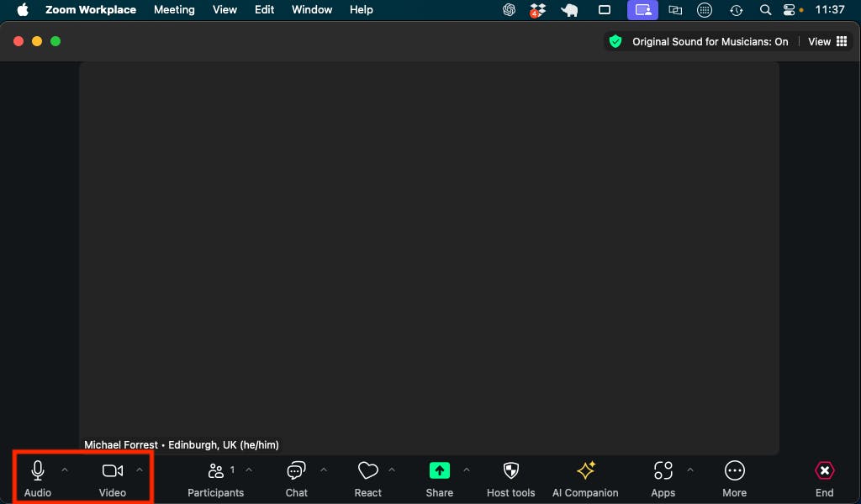Click the red End meeting button
The image size is (861, 504).
(824, 478)
